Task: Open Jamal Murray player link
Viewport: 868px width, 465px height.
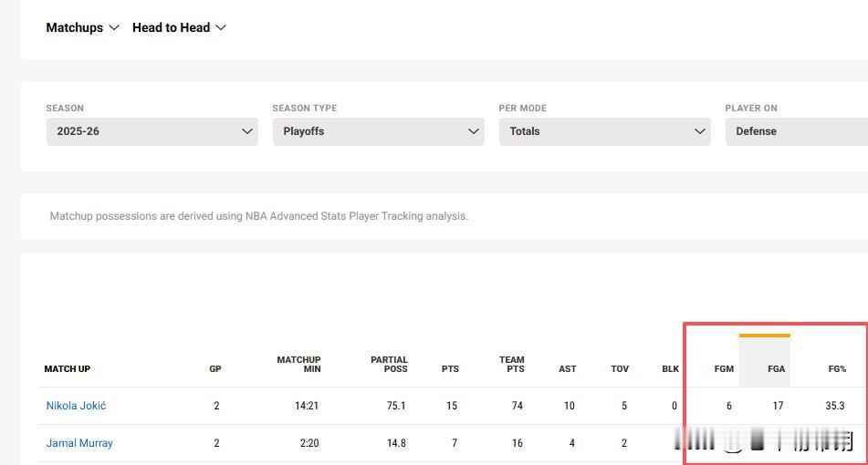Action: 79,443
